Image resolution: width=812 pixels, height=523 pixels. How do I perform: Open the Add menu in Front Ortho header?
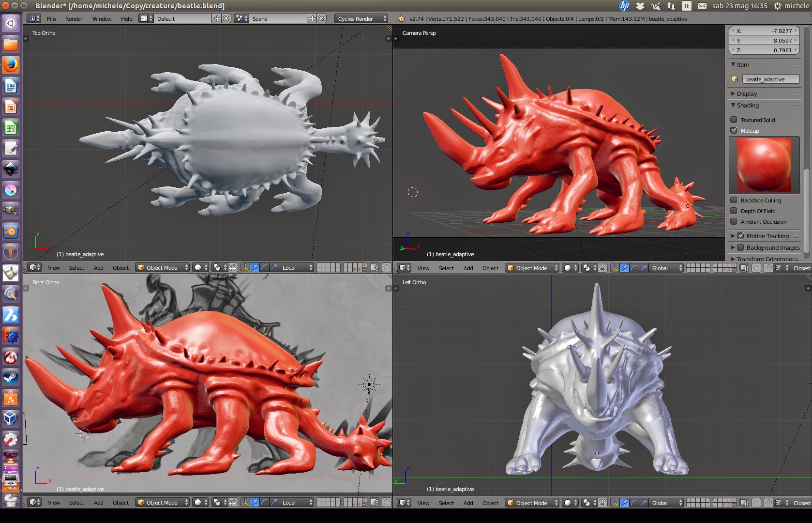click(x=99, y=503)
